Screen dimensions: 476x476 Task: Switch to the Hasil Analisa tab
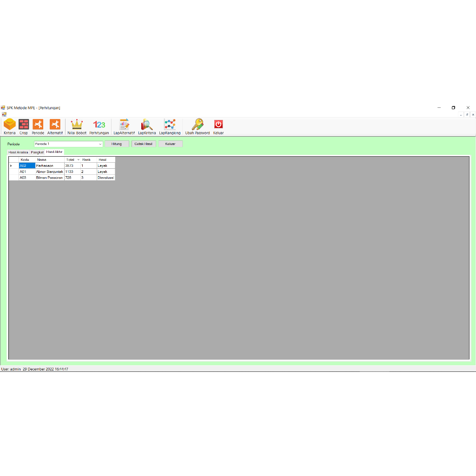(x=18, y=152)
